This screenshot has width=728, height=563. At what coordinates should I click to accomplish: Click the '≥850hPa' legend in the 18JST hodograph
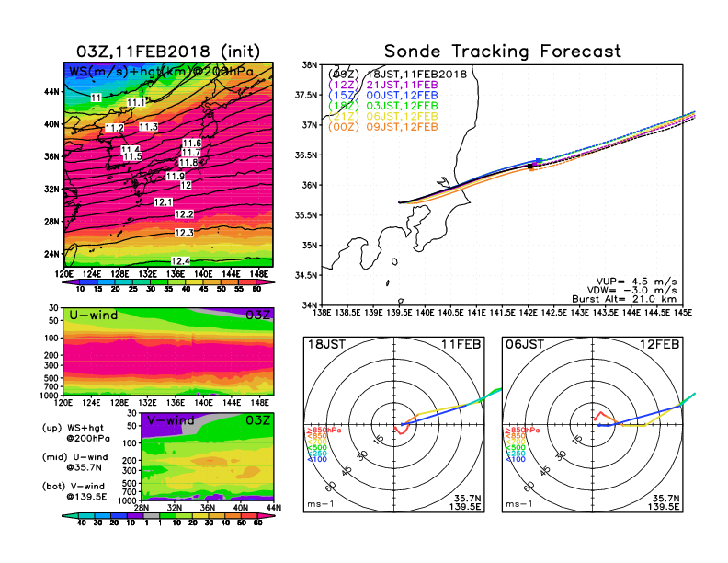(x=324, y=431)
